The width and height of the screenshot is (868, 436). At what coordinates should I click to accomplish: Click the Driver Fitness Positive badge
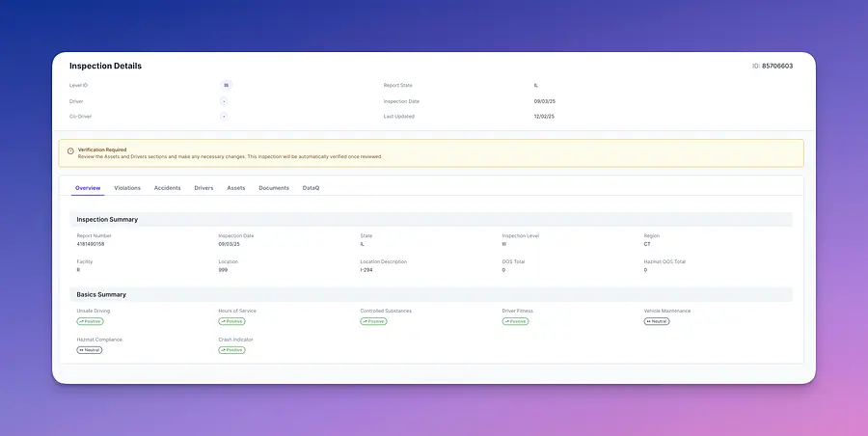coord(515,321)
